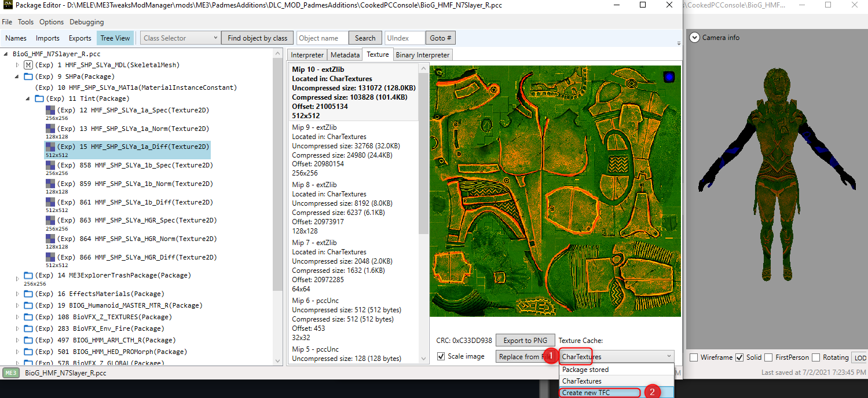868x398 pixels.
Task: Click folder icon of BioVFX_Z_TEXTURES
Action: (28, 317)
